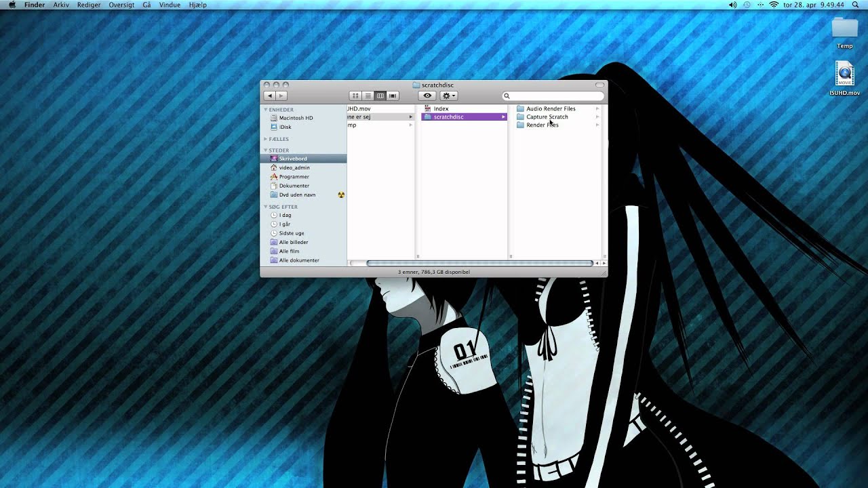
Task: Select the Temp folder on desktop
Action: tap(845, 33)
